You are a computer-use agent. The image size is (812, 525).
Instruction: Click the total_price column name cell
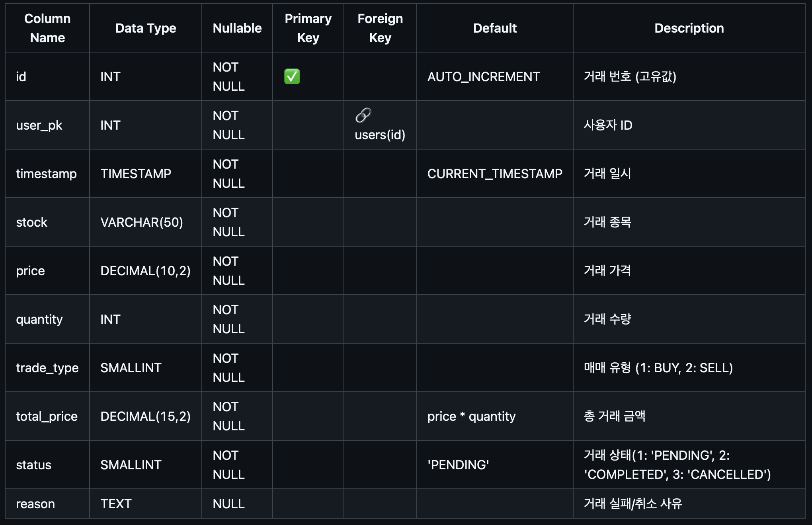coord(47,416)
